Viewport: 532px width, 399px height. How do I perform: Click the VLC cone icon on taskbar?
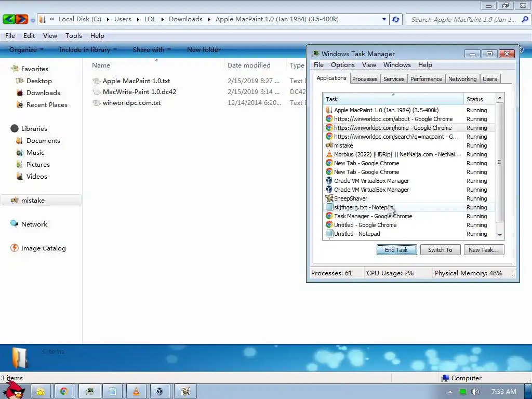click(136, 391)
